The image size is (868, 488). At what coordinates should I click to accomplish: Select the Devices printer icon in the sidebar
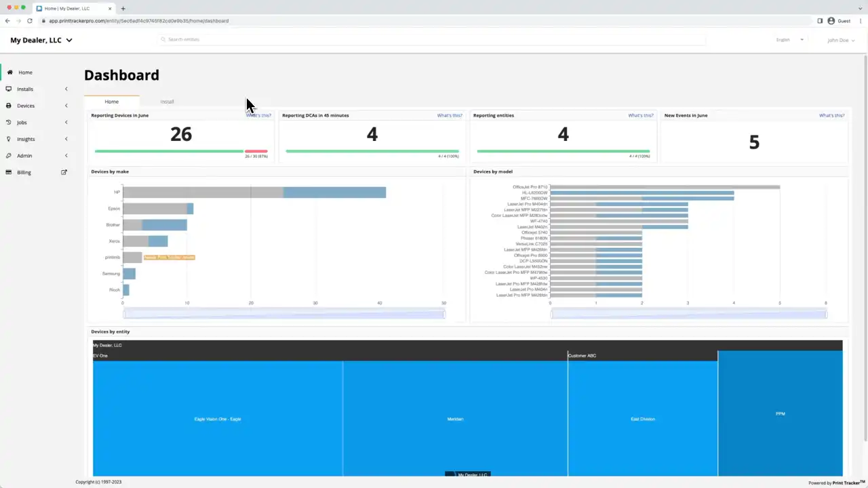(8, 105)
